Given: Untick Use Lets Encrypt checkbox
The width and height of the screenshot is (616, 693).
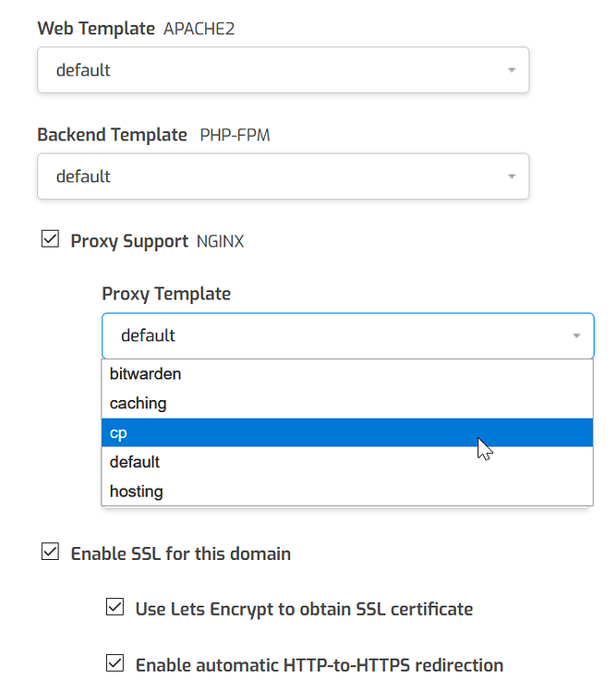Looking at the screenshot, I should 115,607.
